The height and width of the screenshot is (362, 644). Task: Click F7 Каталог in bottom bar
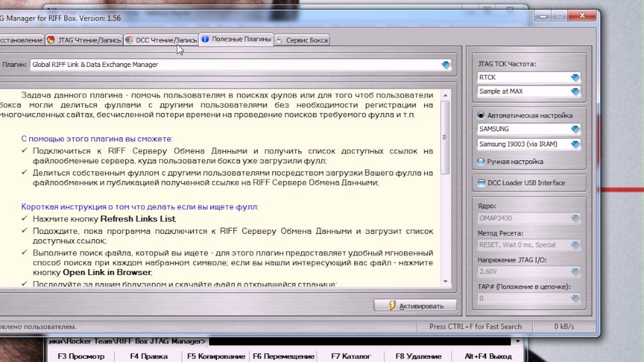351,356
